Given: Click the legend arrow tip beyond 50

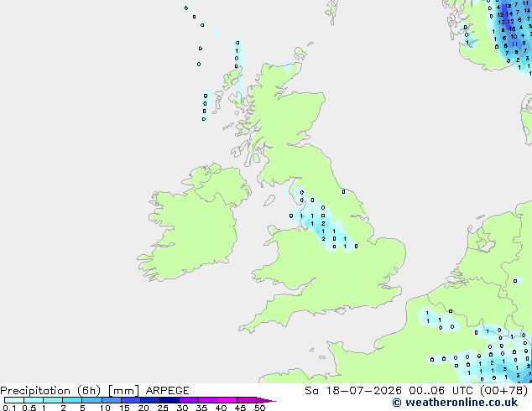Looking at the screenshot, I should coord(266,400).
